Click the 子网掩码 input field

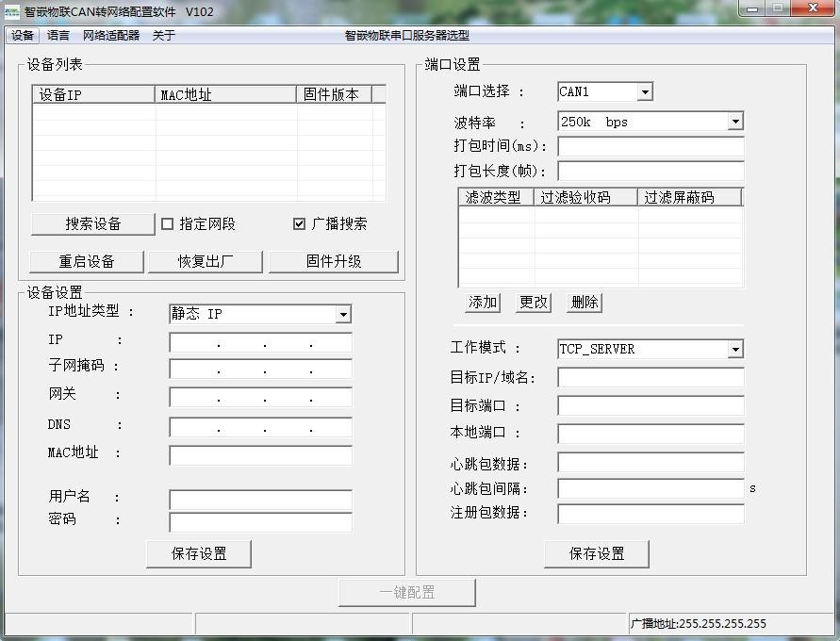coord(260,368)
